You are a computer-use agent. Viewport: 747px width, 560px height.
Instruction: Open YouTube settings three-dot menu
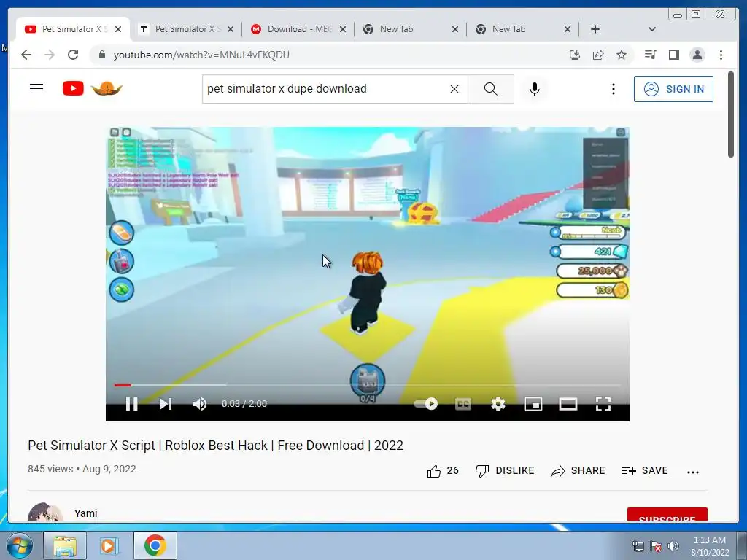click(613, 89)
